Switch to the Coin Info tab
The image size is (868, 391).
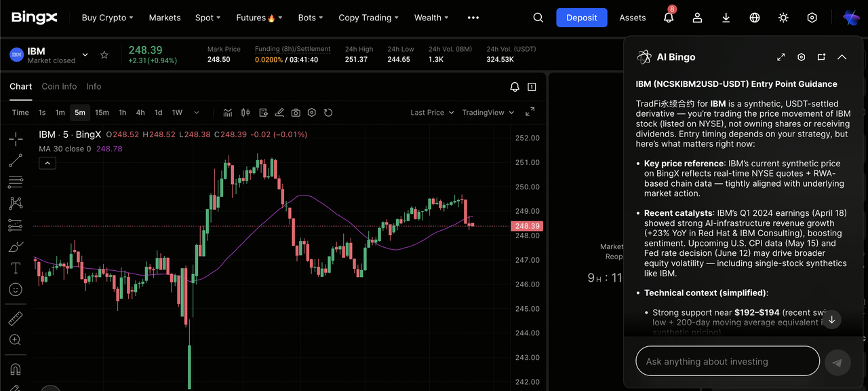(59, 86)
